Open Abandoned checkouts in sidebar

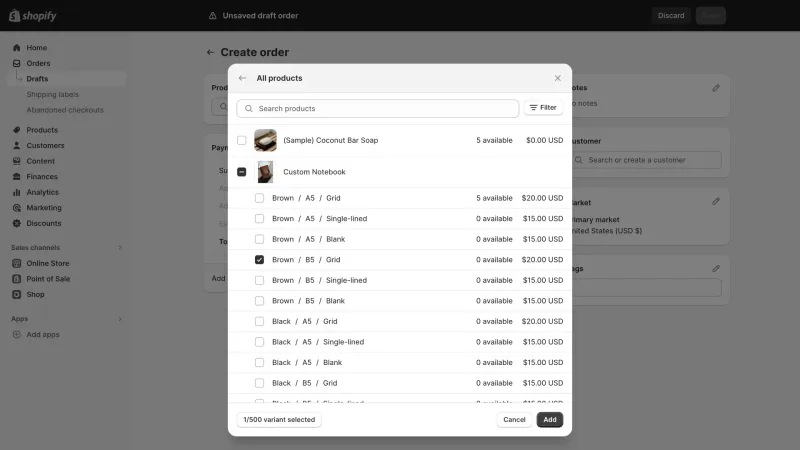pyautogui.click(x=65, y=110)
